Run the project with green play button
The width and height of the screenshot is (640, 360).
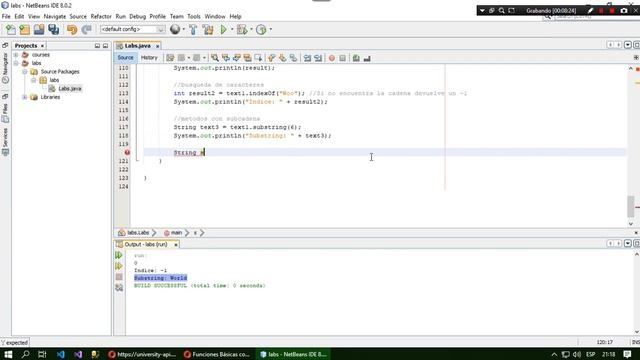(x=223, y=29)
